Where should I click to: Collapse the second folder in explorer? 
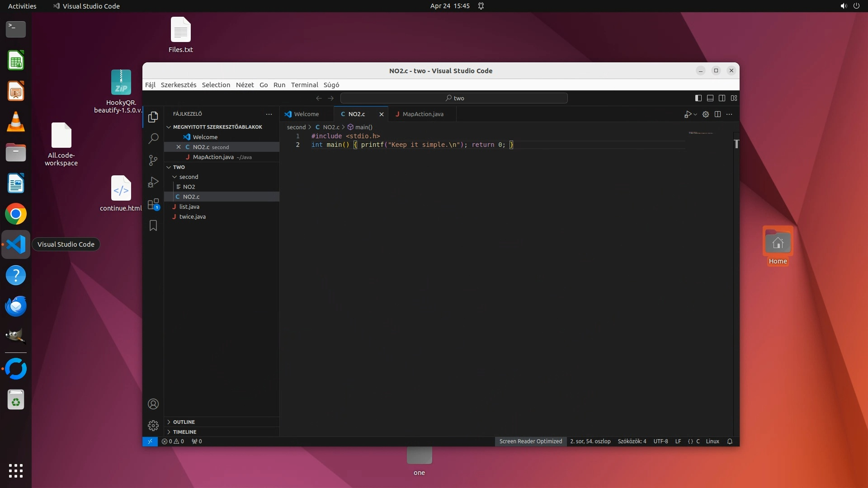(x=175, y=177)
